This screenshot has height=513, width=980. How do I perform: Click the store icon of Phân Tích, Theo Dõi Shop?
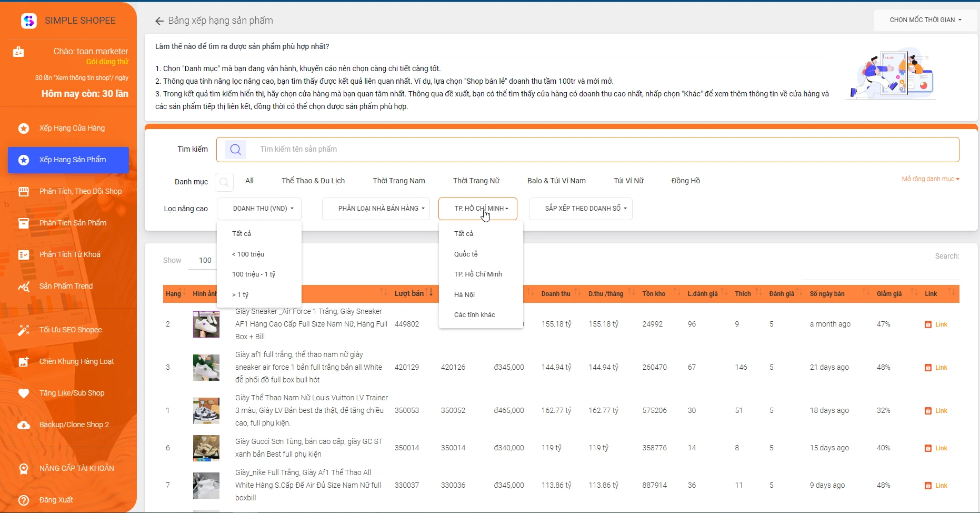point(24,191)
